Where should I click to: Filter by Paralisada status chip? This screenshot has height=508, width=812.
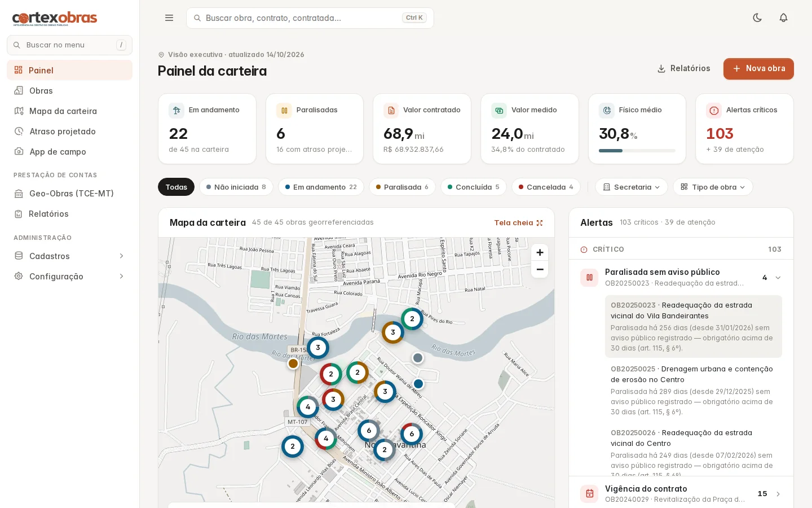402,187
